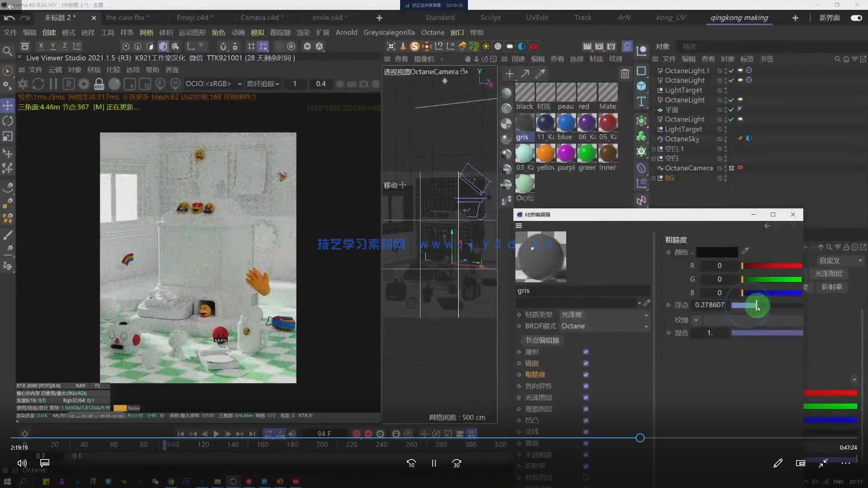868x488 pixels.
Task: Click the Move tool in the left toolbar
Action: tap(8, 106)
